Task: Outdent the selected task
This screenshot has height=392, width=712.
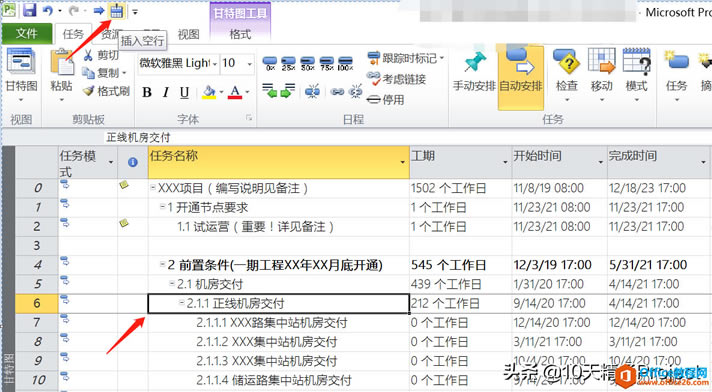Action: point(270,90)
